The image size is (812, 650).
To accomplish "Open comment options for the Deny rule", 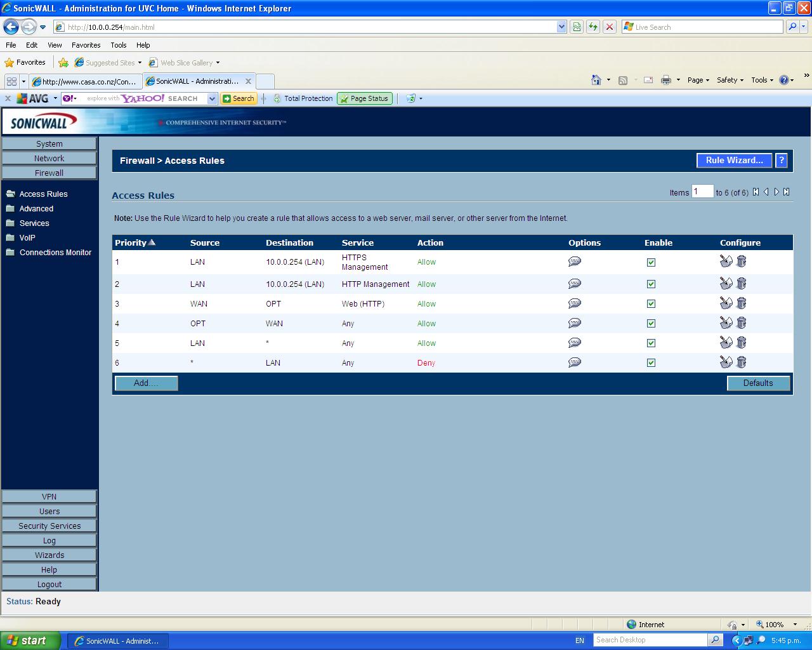I will [x=575, y=362].
